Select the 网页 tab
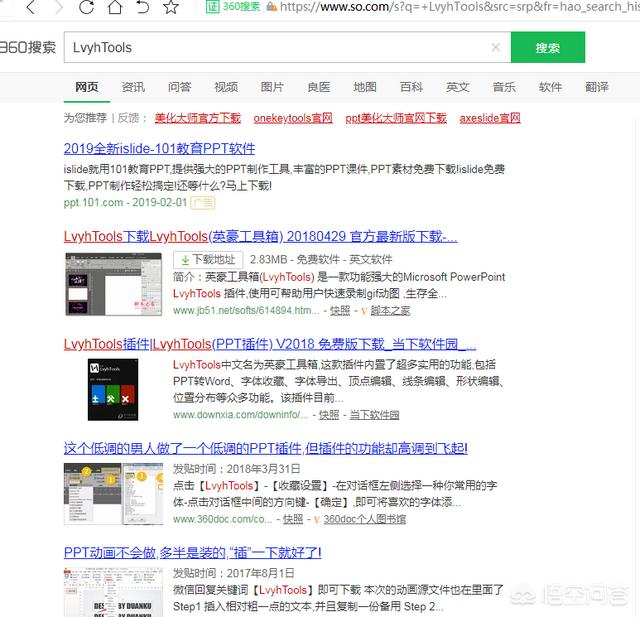640x617 pixels. pos(87,87)
